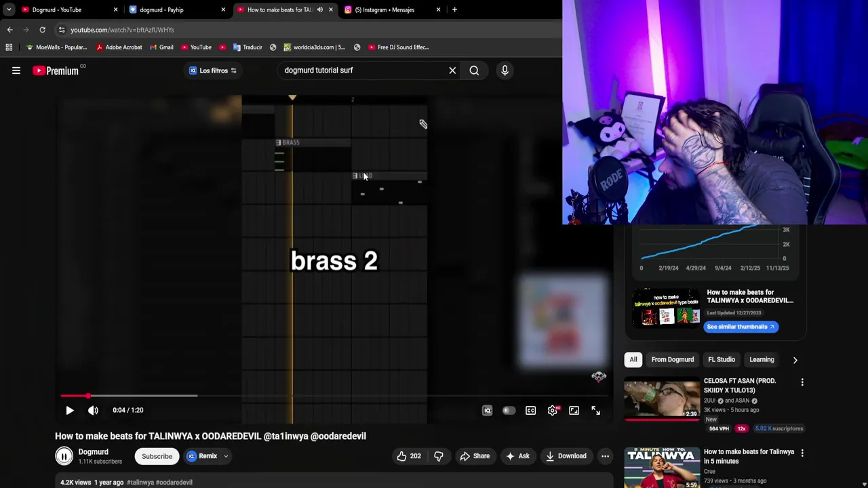Open Gmail bookmark

tap(161, 47)
